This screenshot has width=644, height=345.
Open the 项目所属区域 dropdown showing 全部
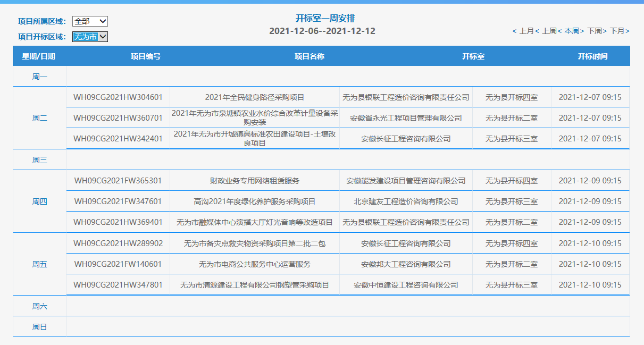pyautogui.click(x=90, y=21)
